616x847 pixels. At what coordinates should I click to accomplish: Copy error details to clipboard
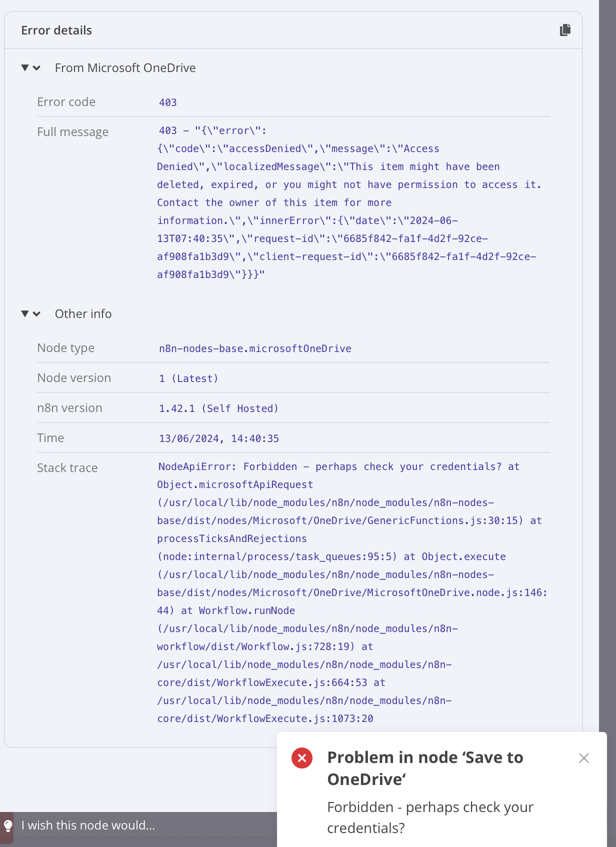coord(565,30)
